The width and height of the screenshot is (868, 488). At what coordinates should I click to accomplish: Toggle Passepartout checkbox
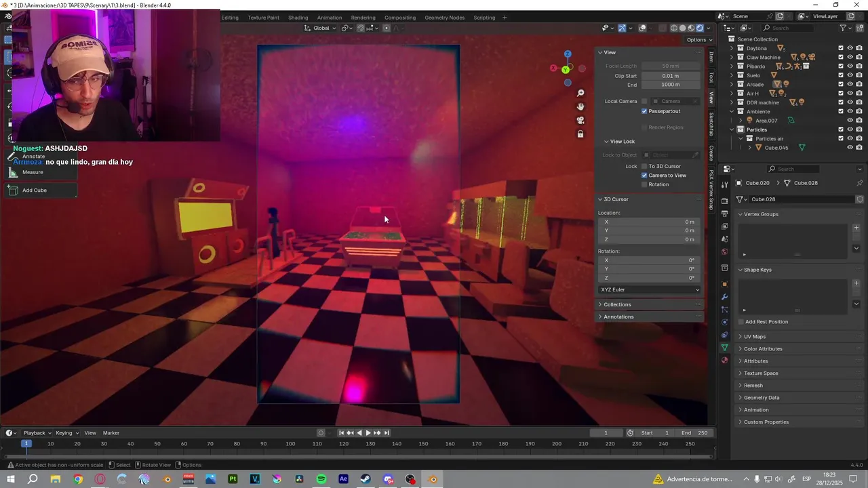click(644, 111)
